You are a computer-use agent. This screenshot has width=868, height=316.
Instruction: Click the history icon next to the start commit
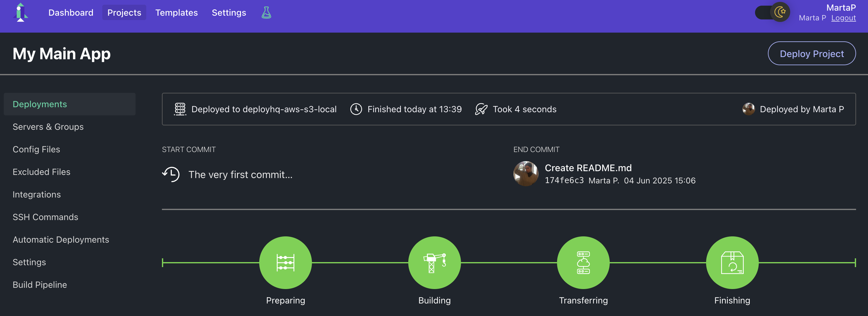point(171,174)
